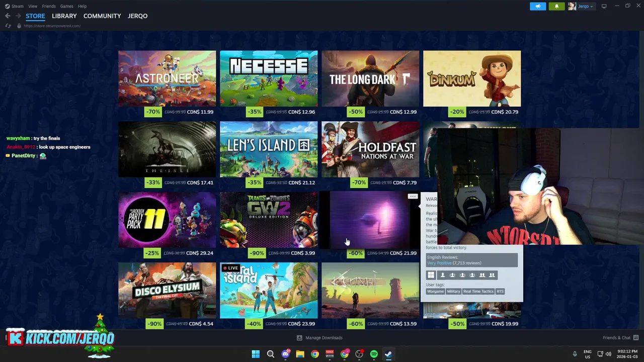Select the STORE tab

(35, 16)
